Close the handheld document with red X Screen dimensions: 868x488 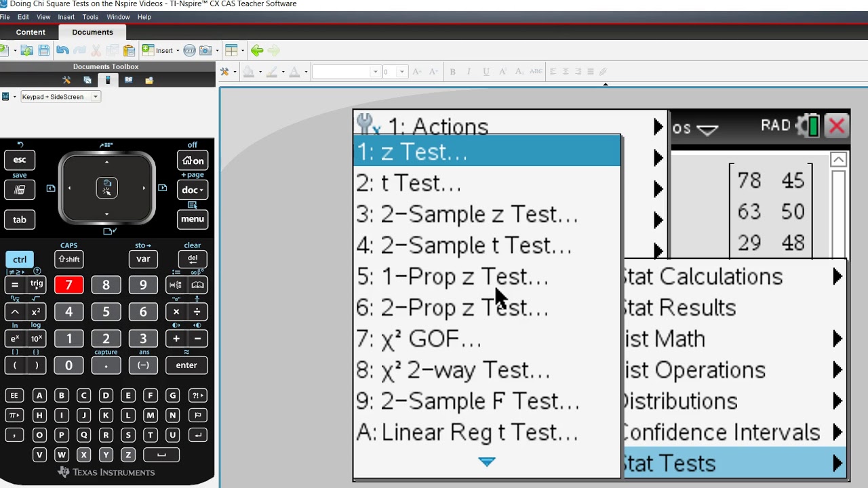coord(837,126)
